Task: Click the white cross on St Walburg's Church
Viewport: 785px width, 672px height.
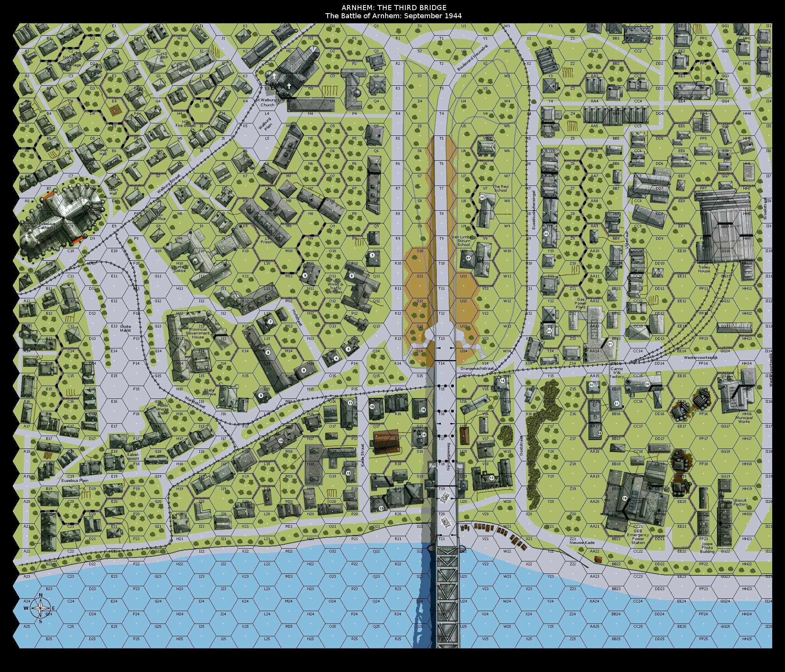Action: [x=289, y=86]
